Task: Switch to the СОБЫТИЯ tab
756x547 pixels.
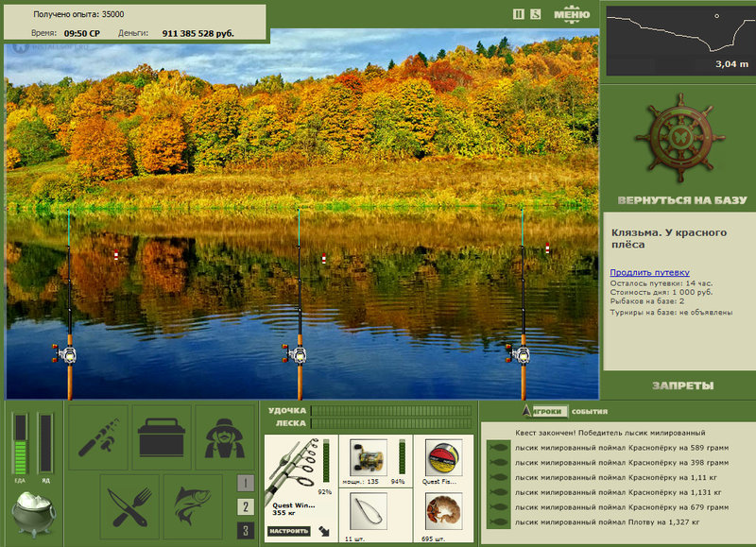Action: [590, 412]
